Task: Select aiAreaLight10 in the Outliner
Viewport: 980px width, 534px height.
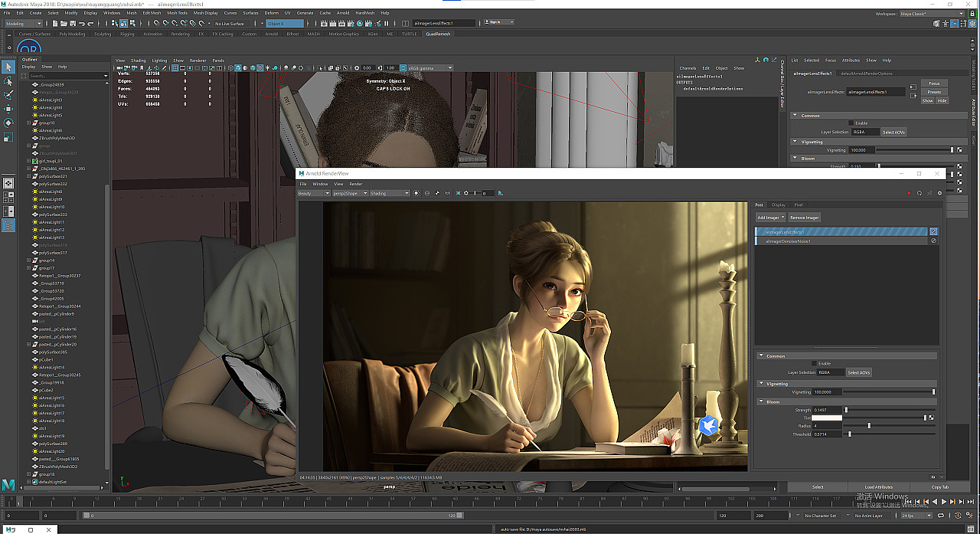Action: coord(52,207)
